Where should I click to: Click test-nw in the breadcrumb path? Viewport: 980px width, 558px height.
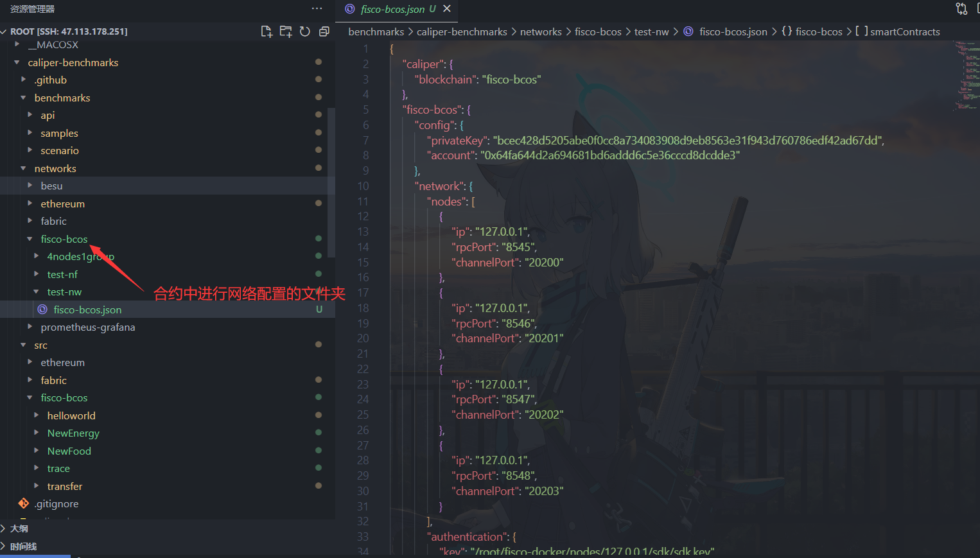point(651,31)
